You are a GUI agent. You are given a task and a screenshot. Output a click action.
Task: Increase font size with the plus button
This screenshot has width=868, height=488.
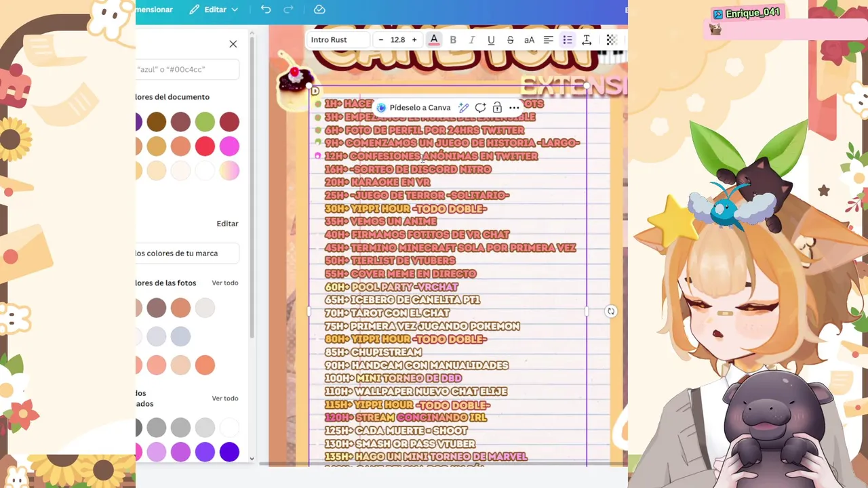click(x=414, y=40)
